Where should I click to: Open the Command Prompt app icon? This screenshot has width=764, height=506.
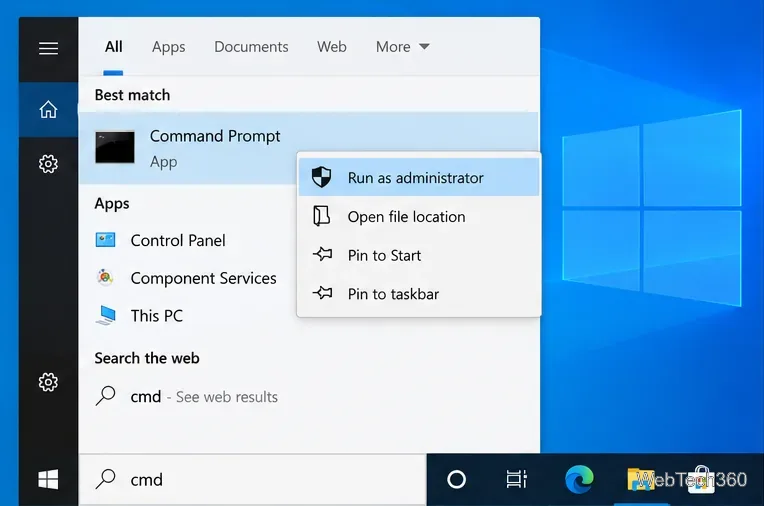(115, 147)
